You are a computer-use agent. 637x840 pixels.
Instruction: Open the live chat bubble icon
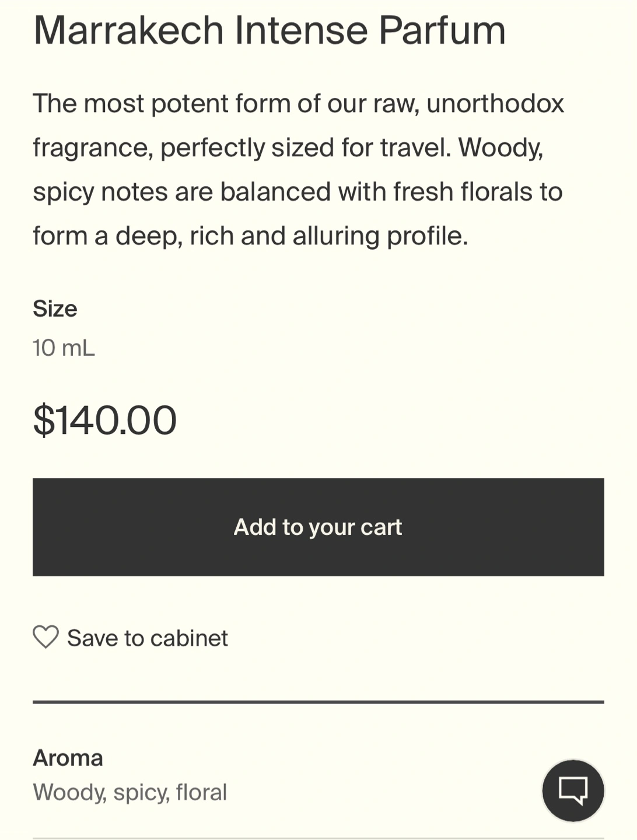pyautogui.click(x=573, y=790)
